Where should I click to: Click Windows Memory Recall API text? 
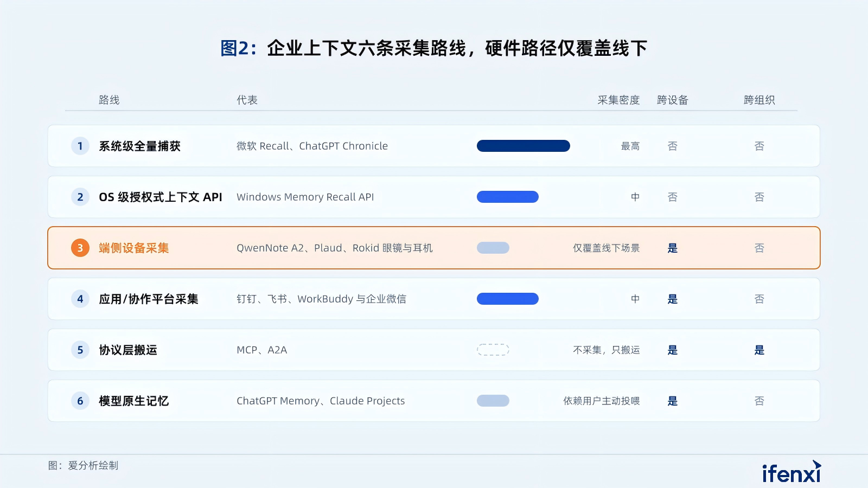click(305, 197)
